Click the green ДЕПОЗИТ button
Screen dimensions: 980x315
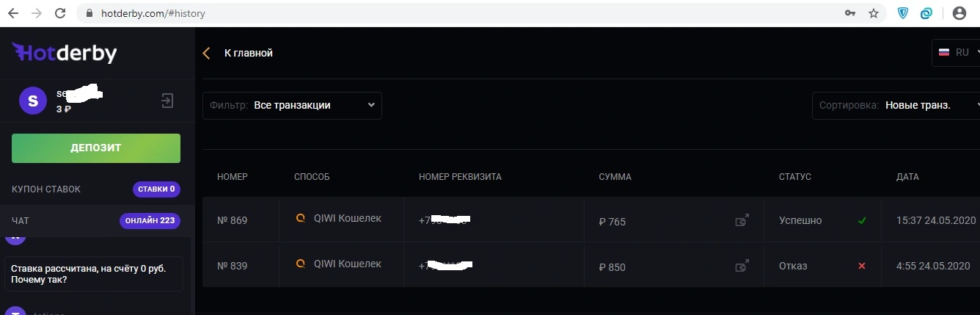click(96, 148)
